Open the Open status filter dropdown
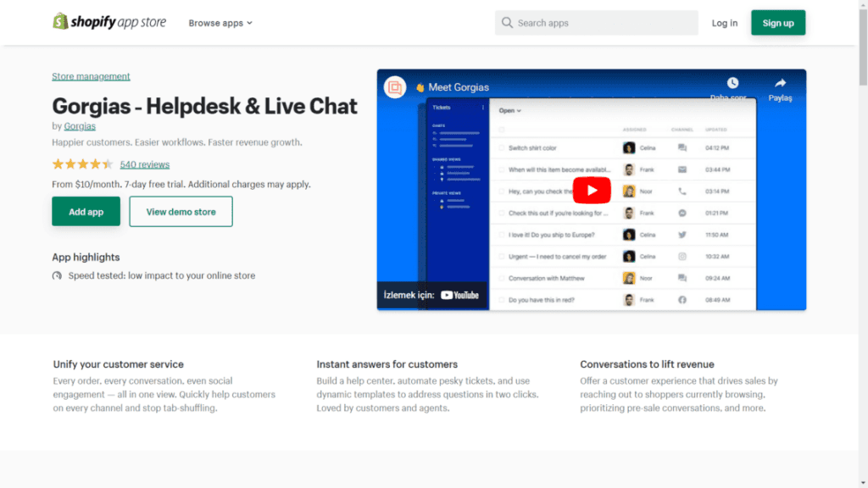 [x=508, y=110]
